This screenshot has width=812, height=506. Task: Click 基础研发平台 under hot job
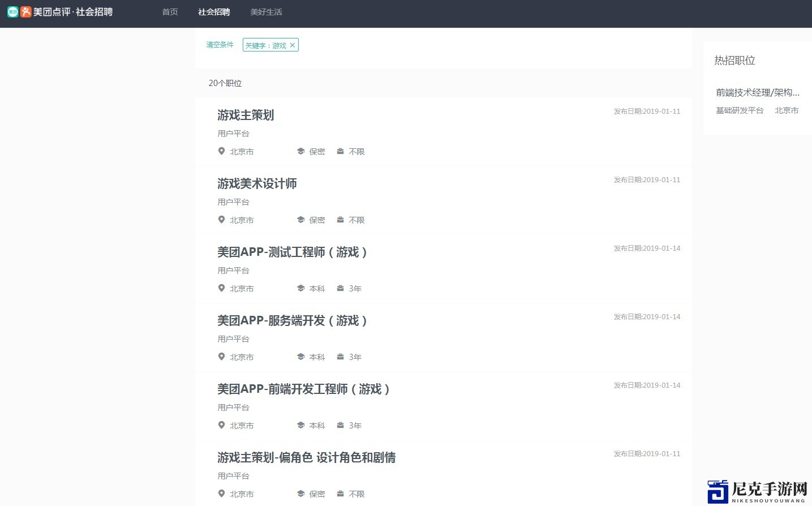(740, 110)
